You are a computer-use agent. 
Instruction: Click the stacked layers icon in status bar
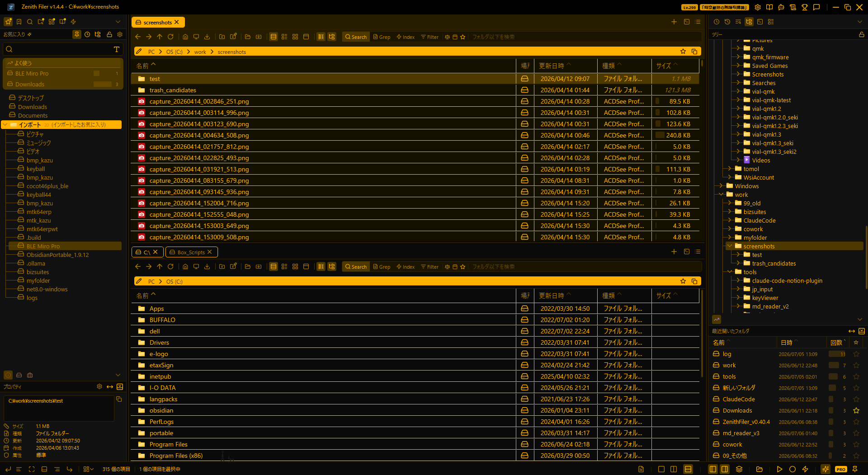(x=740, y=470)
